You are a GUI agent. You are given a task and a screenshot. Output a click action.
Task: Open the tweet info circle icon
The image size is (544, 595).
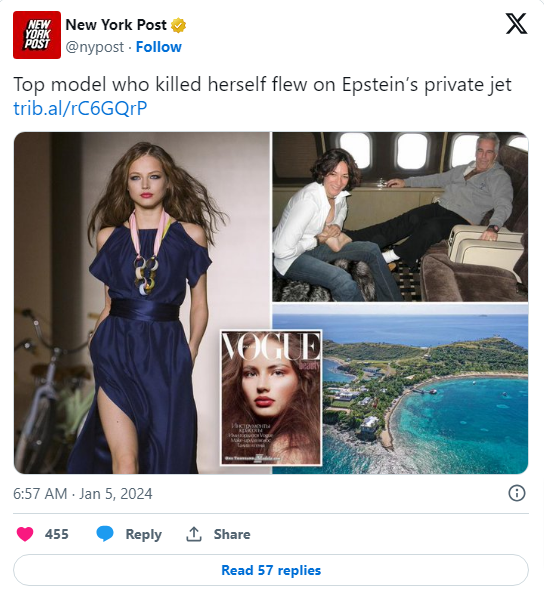pos(516,493)
